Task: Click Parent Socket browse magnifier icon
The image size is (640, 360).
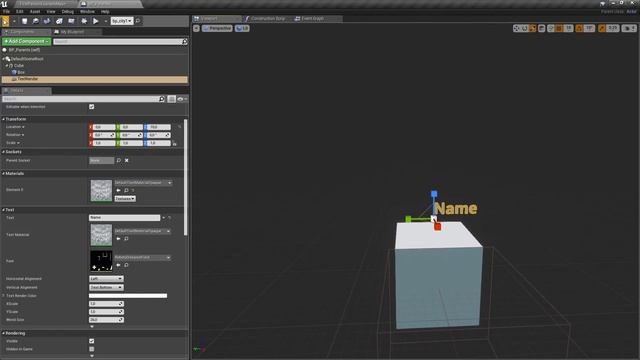Action: pos(119,160)
